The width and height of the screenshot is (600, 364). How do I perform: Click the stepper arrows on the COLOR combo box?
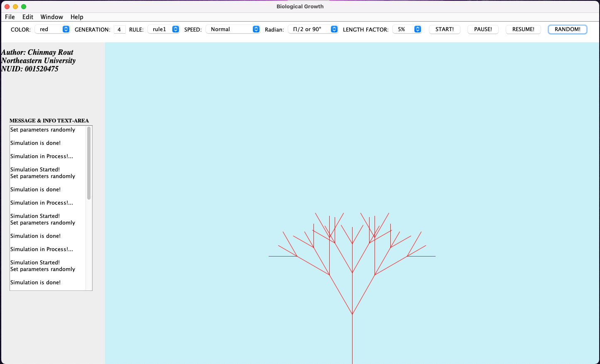coord(66,29)
